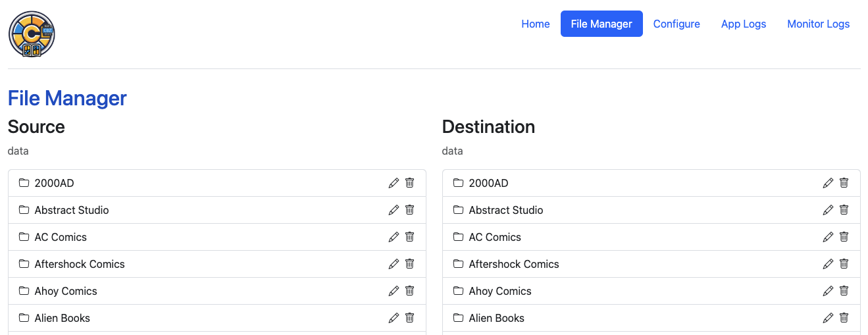
Task: Remove Aftershock Comics from Destination
Action: click(844, 264)
